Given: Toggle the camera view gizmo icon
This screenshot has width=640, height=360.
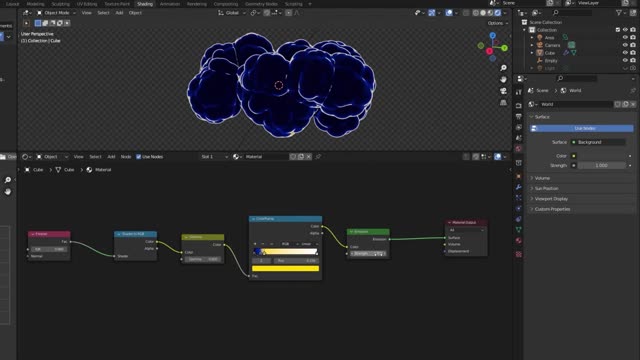Looking at the screenshot, I should point(503,91).
